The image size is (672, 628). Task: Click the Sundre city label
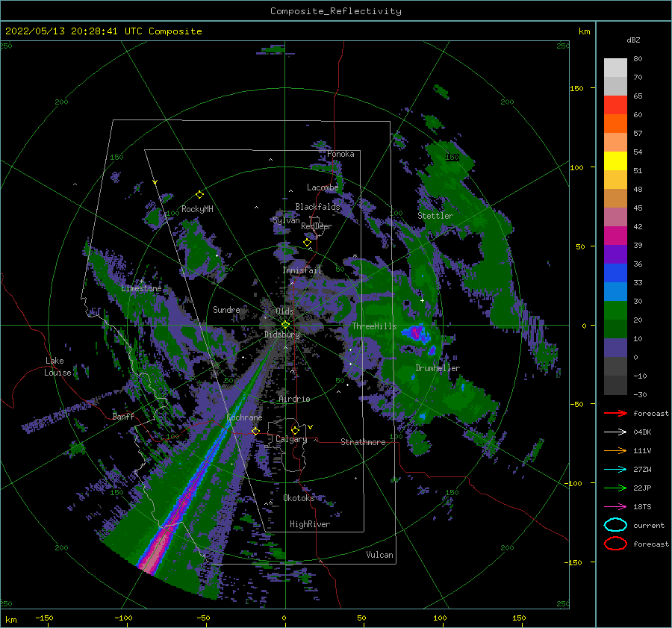(x=225, y=309)
